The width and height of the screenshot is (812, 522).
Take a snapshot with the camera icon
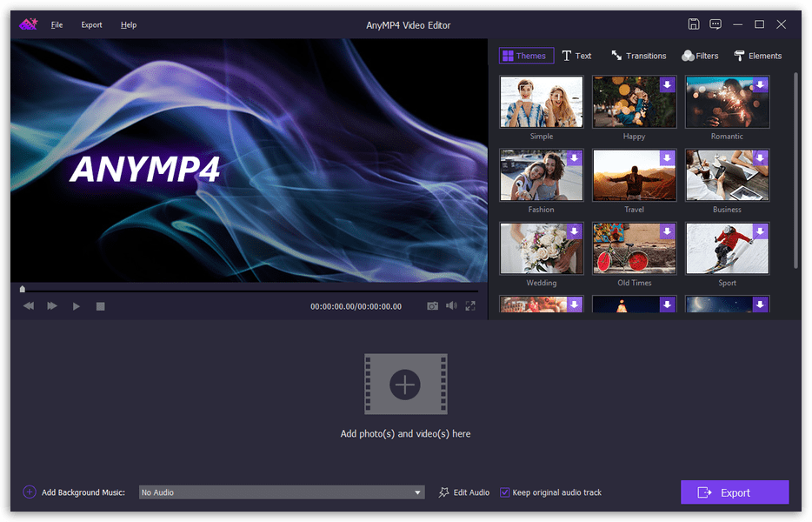[x=432, y=305]
